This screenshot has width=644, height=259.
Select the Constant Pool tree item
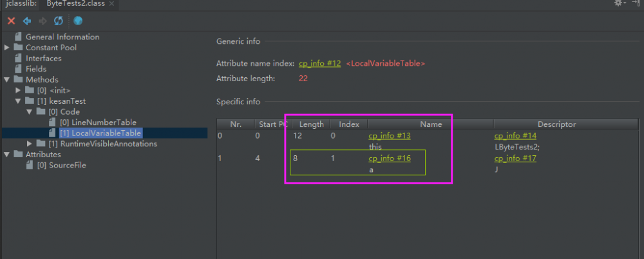click(51, 48)
